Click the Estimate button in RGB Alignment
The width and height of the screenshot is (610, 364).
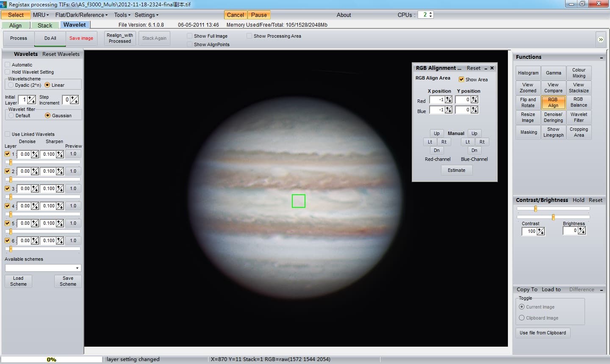click(x=457, y=170)
